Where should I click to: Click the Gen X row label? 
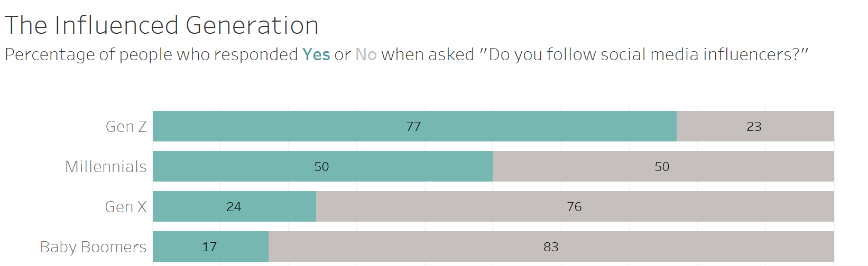126,207
